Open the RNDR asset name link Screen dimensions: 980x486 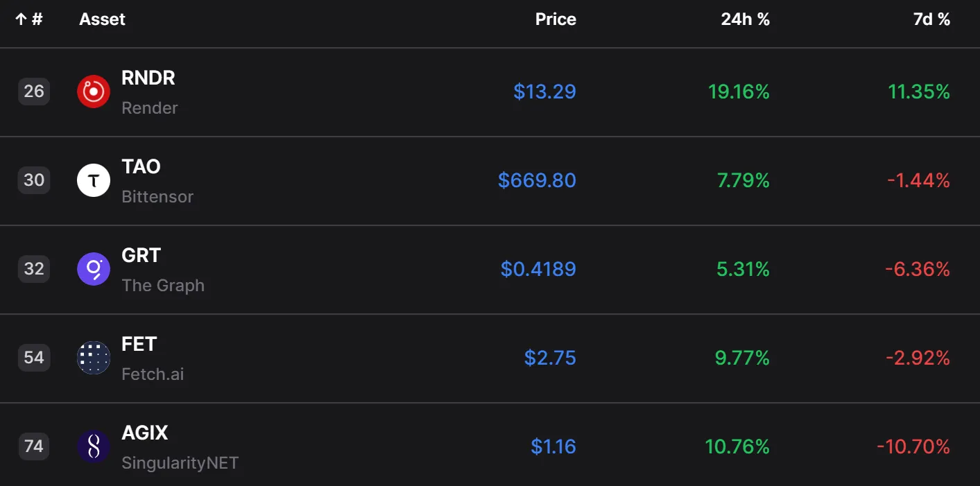(x=148, y=78)
